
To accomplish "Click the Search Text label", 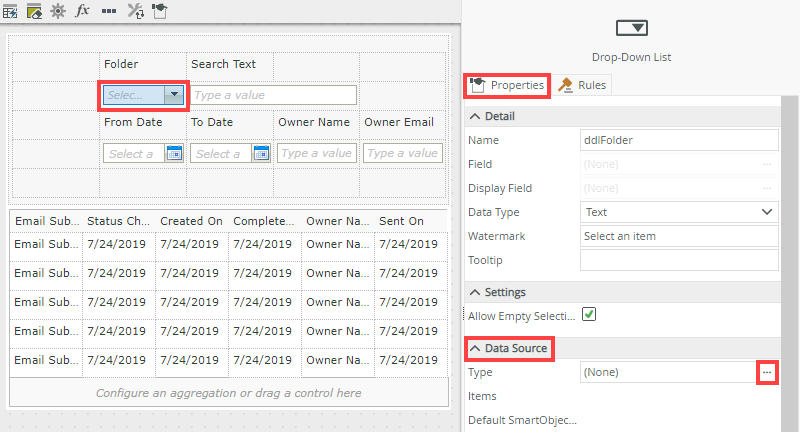I will point(223,64).
